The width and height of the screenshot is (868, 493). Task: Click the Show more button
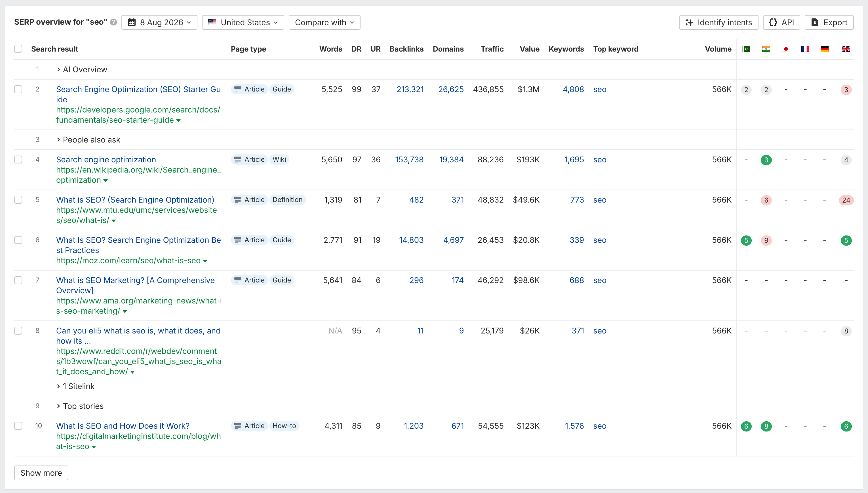coord(41,473)
